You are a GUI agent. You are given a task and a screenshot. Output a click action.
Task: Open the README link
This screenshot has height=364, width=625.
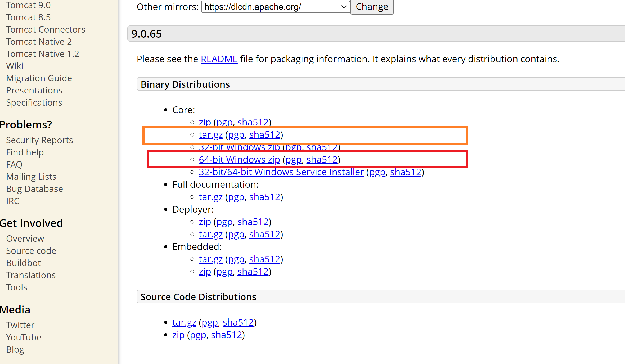pyautogui.click(x=219, y=59)
